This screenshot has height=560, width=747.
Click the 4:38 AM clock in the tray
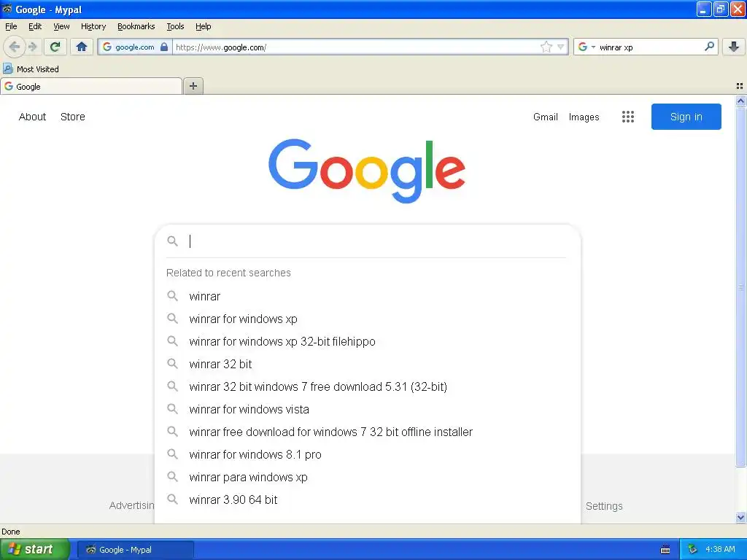click(x=720, y=550)
